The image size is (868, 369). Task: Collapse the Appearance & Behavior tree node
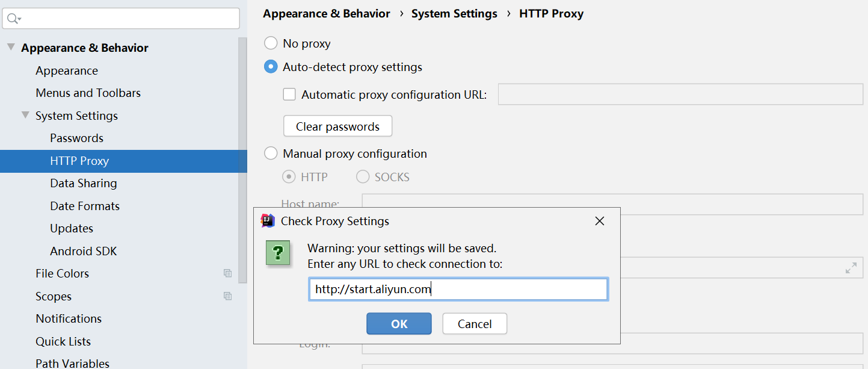tap(11, 47)
